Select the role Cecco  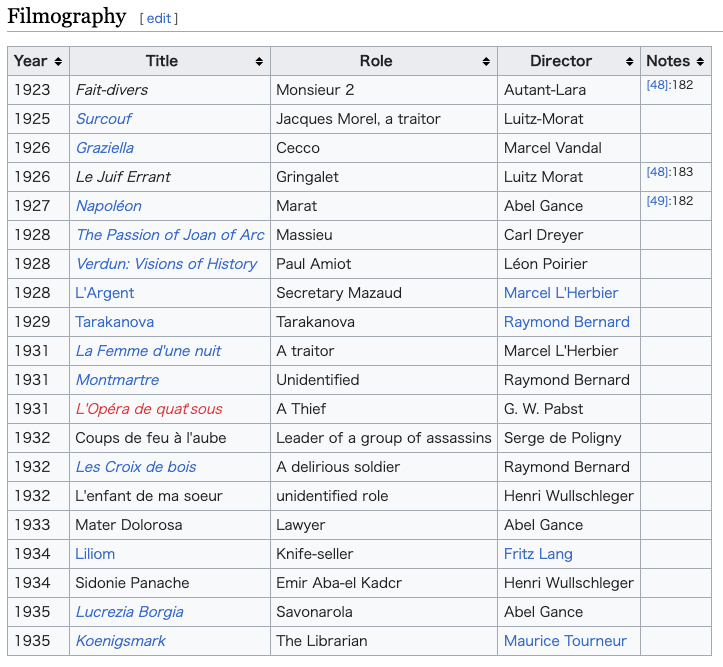(x=298, y=148)
